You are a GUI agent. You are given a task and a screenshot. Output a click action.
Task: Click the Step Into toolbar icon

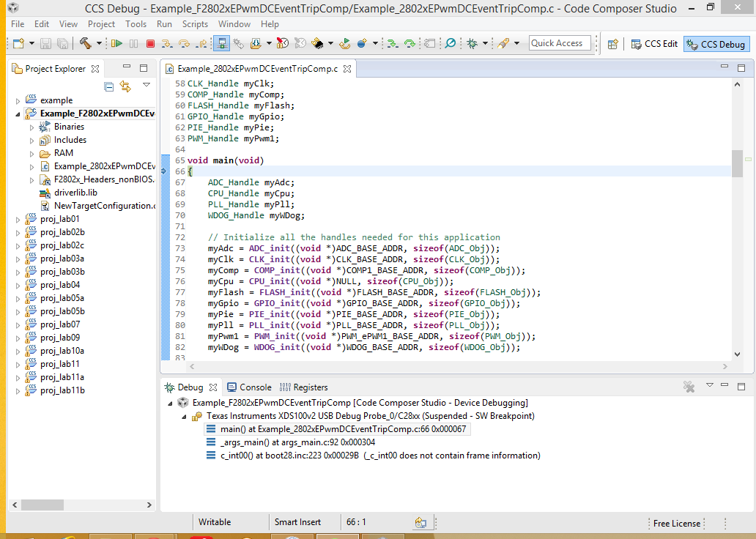(x=168, y=44)
